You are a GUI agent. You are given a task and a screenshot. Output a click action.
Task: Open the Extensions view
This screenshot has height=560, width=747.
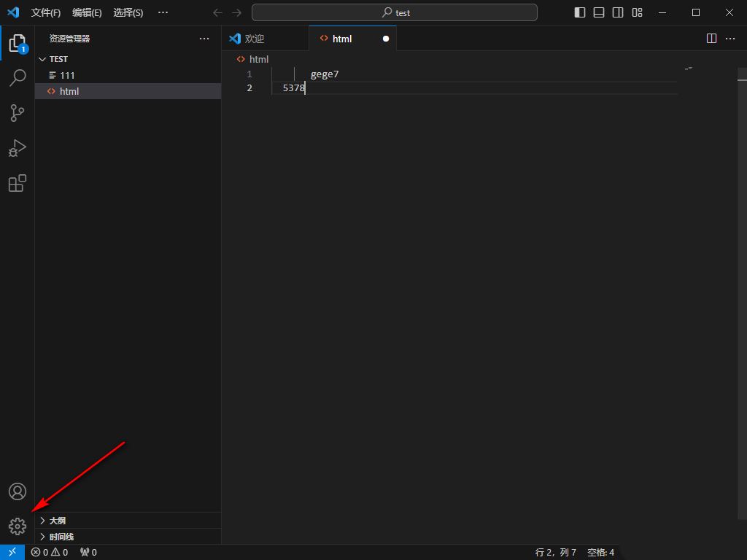click(x=18, y=183)
